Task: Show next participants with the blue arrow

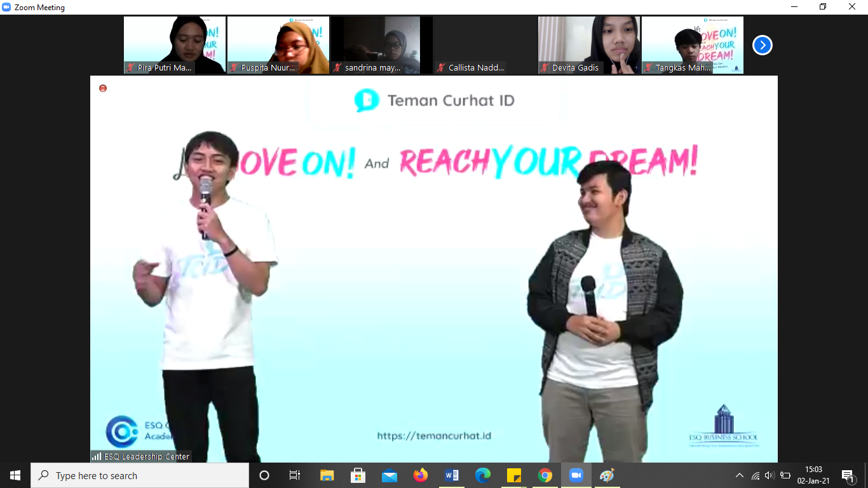Action: pos(762,45)
